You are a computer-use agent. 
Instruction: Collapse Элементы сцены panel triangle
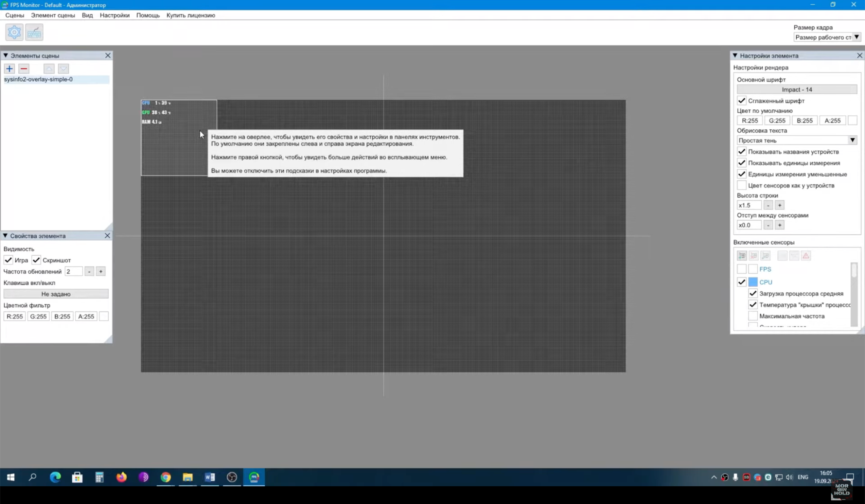pyautogui.click(x=6, y=55)
